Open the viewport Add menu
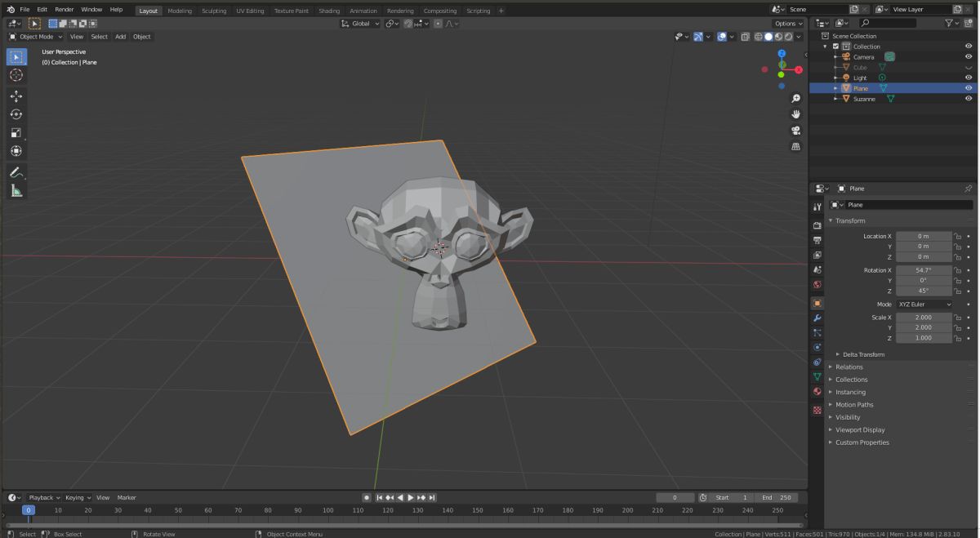Image resolution: width=980 pixels, height=538 pixels. pos(120,37)
